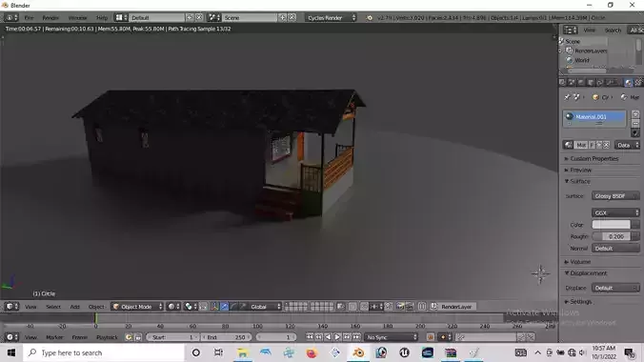Open the 3D viewport Object menu
This screenshot has height=362, width=644.
(x=96, y=307)
